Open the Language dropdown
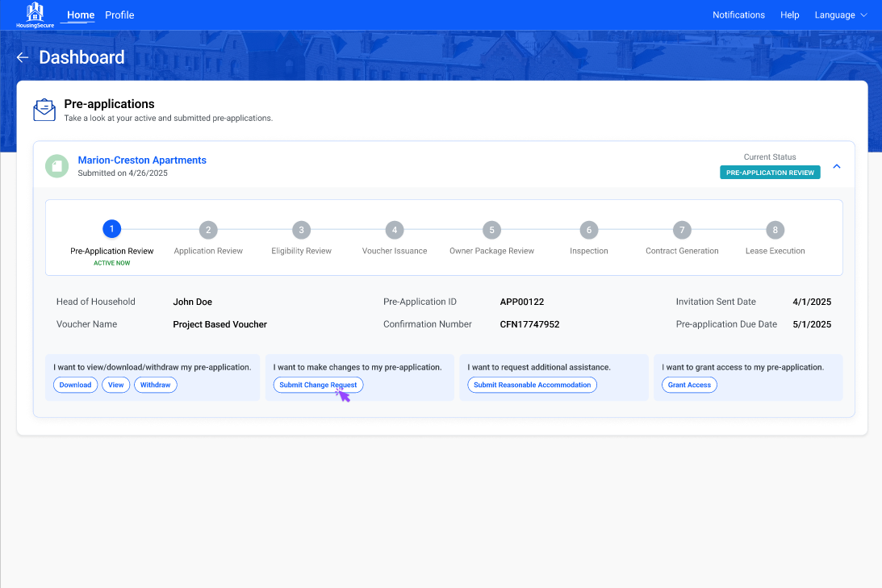 pyautogui.click(x=840, y=15)
